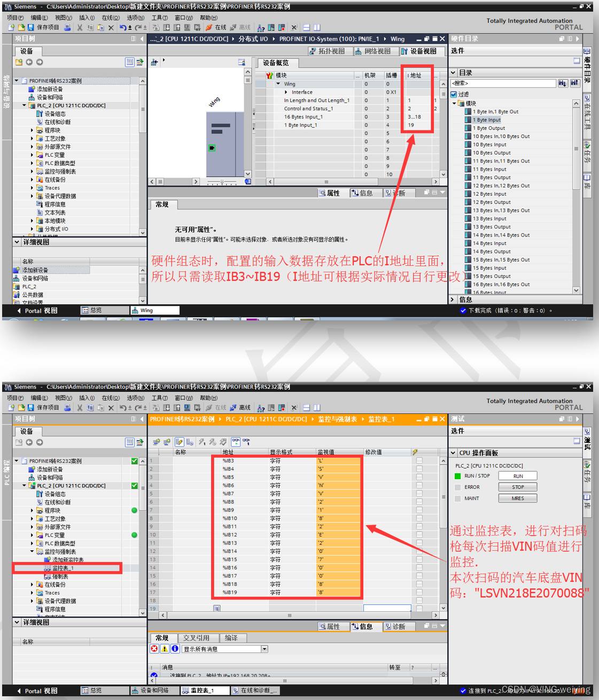599x700 pixels.
Task: Collapse Wing module row in upper device overview
Action: (x=278, y=84)
